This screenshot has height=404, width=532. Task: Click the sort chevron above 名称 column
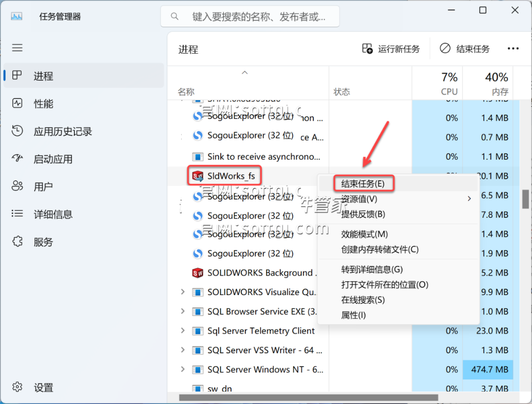[245, 72]
